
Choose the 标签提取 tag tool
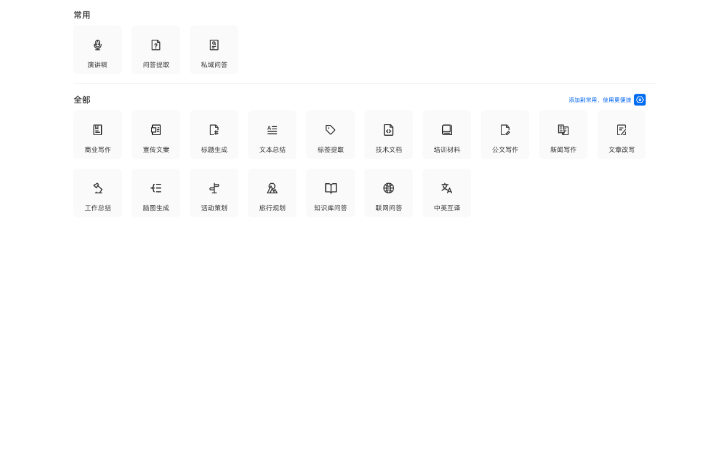point(331,135)
